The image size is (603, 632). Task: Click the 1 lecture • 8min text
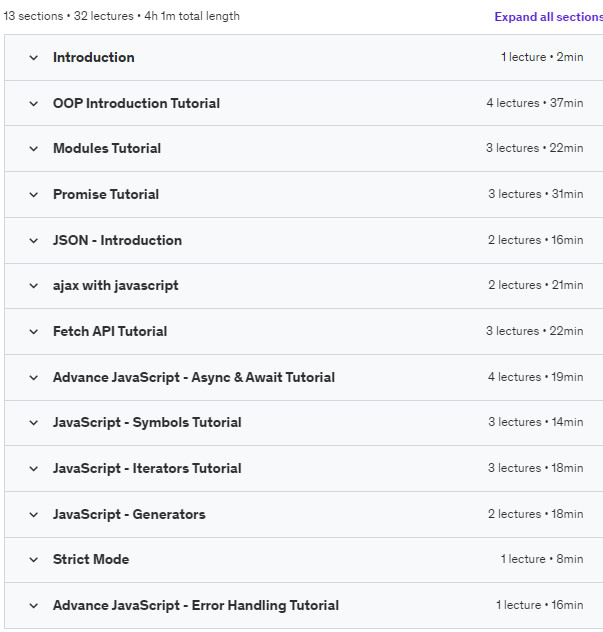pyautogui.click(x=542, y=559)
